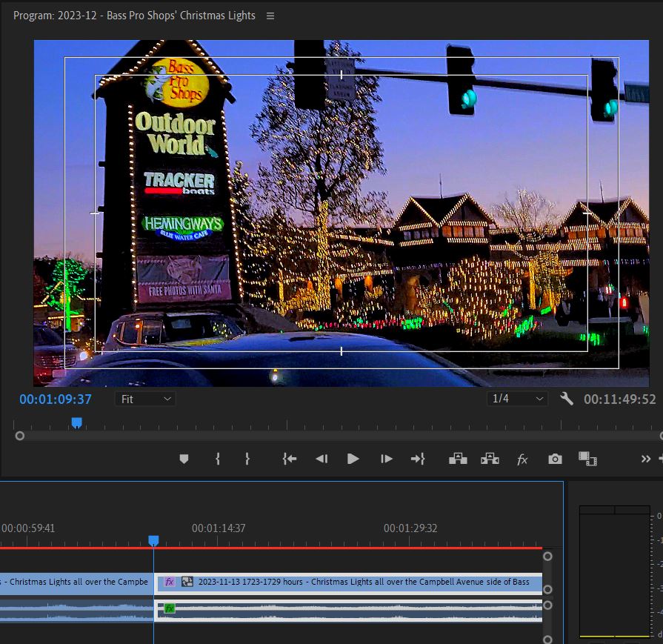Image resolution: width=663 pixels, height=644 pixels.
Task: Click the clip icon beside the purple fx badge
Action: 187,582
